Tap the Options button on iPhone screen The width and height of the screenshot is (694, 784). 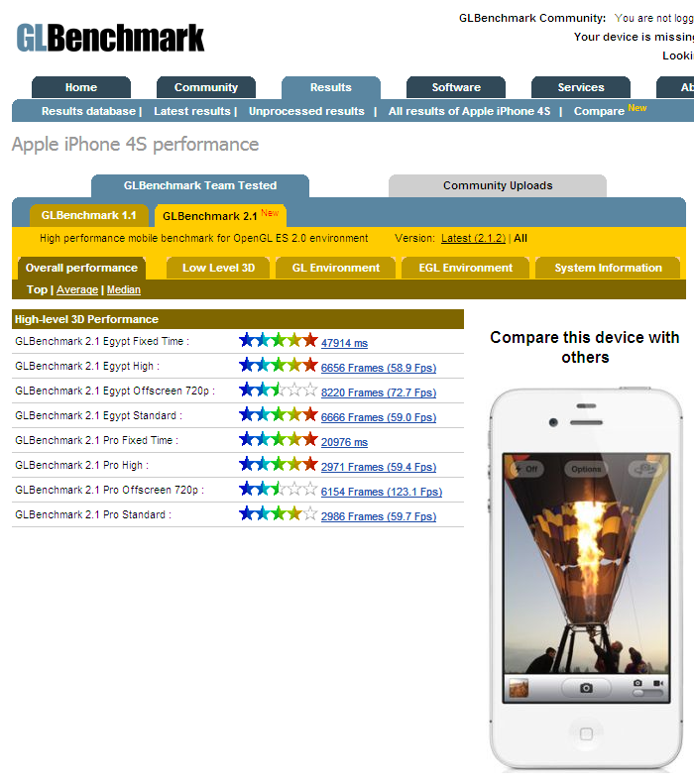(x=586, y=469)
